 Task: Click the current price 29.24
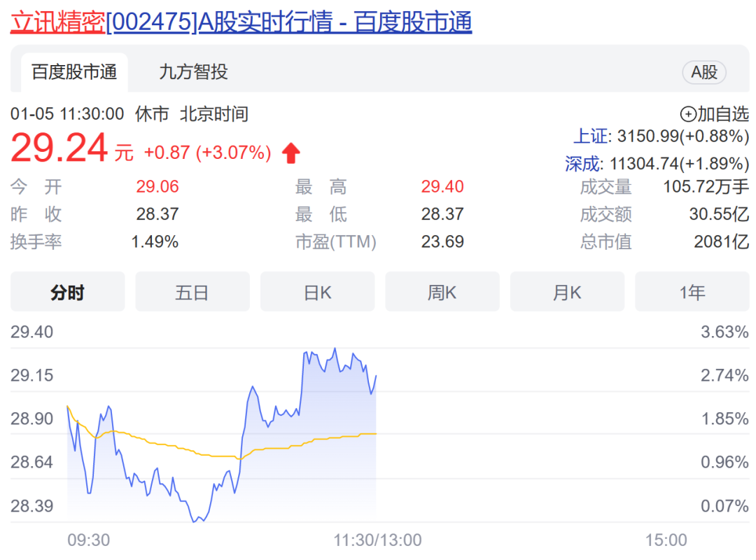(x=59, y=148)
